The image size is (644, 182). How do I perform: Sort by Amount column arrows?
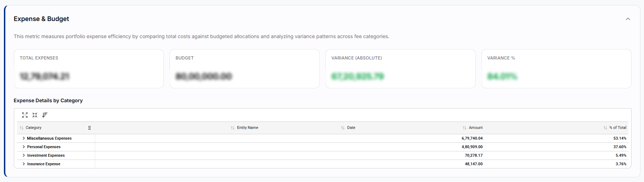[465, 128]
